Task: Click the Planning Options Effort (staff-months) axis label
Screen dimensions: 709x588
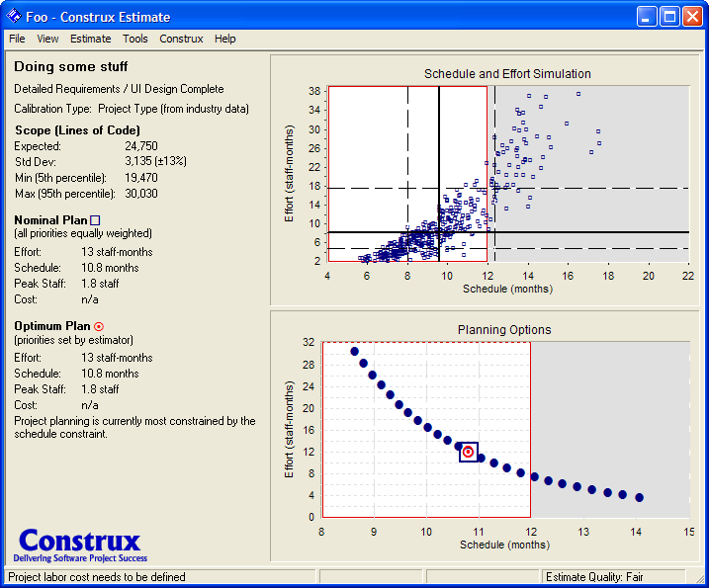Action: 290,429
